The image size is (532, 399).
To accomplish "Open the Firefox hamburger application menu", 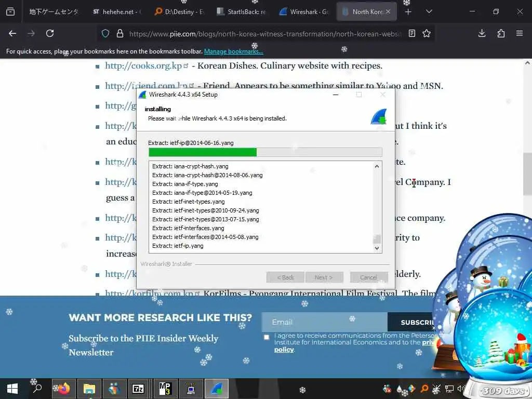I will point(520,33).
